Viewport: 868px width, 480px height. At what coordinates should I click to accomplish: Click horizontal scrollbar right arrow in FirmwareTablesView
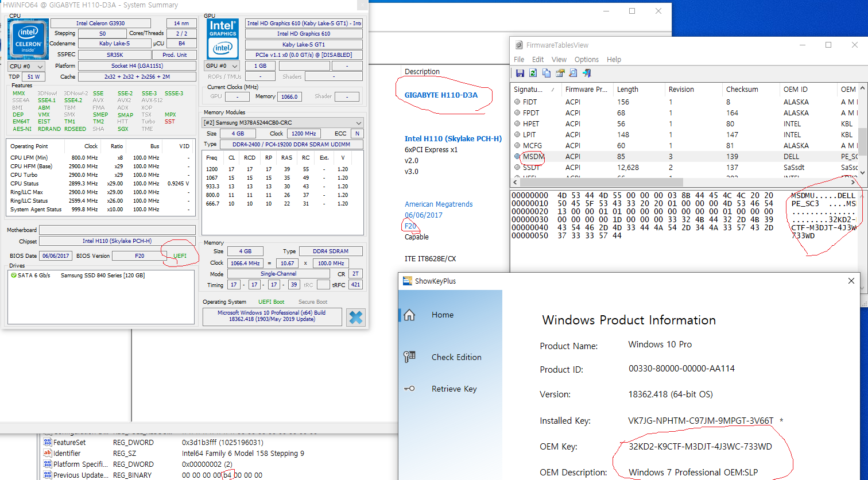(852, 183)
